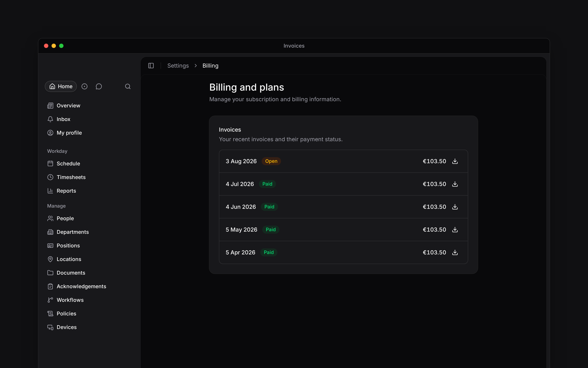Click the Paid badge for 4 Jun 2026
Viewport: 588px width, 368px height.
coord(269,207)
